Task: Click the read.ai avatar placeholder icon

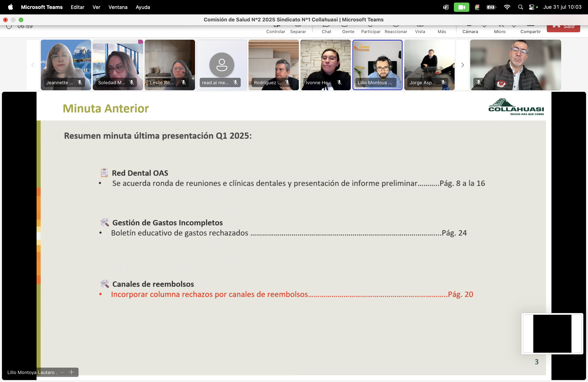Action: 222,65
